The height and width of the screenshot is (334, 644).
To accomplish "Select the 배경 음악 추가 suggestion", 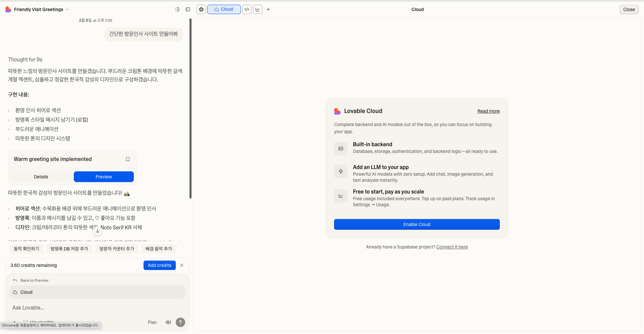I will coord(159,248).
